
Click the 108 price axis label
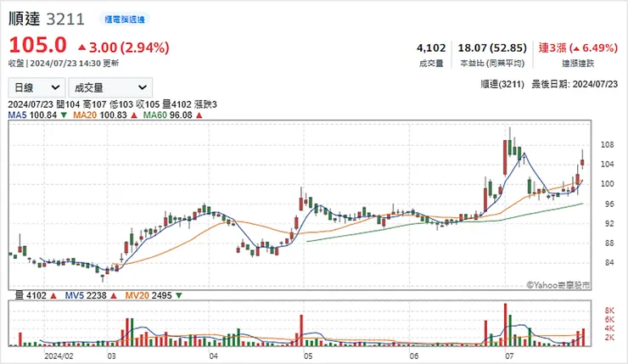pyautogui.click(x=607, y=145)
